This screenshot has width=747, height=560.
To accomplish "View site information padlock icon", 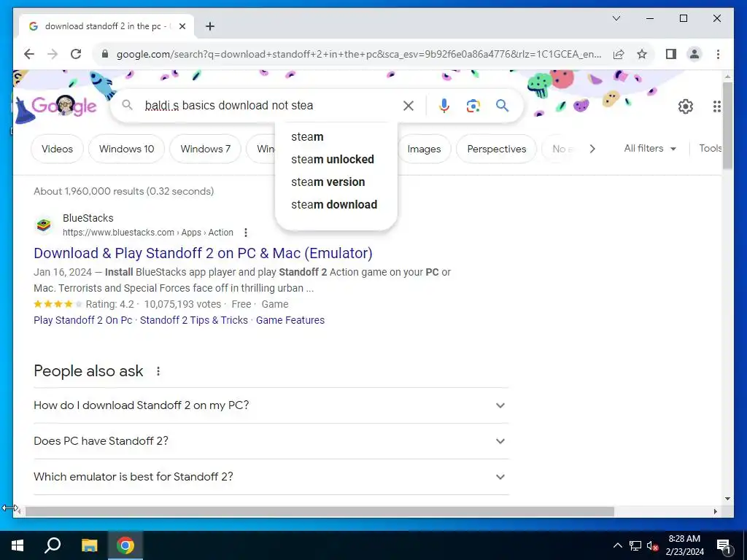I will 105,54.
